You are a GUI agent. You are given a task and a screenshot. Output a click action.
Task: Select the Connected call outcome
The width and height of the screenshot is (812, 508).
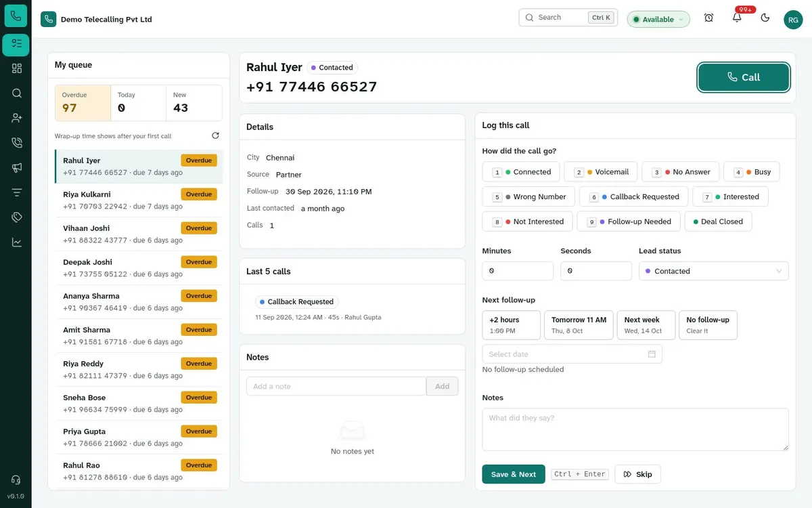coord(522,172)
